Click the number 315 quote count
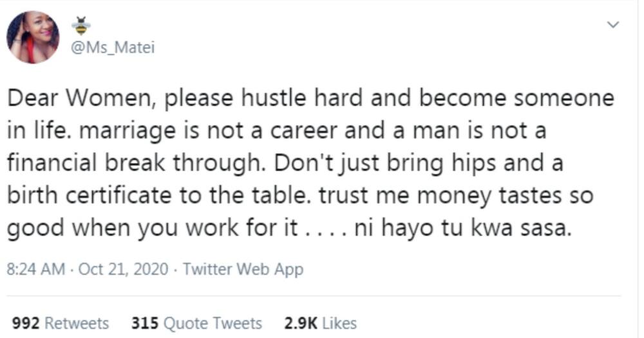Viewport: 644px width, 338px height. pos(144,323)
